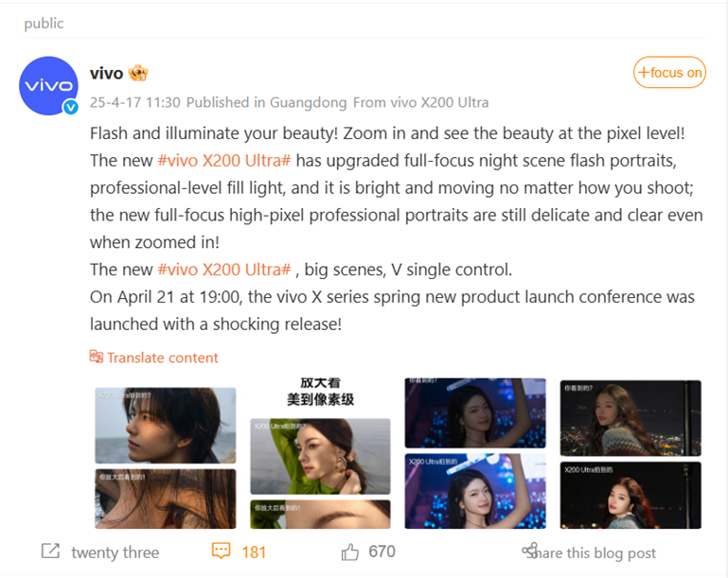Viewport: 728px width, 578px height.
Task: Click the 'From vivo X200 Ultra' source
Action: (x=420, y=102)
